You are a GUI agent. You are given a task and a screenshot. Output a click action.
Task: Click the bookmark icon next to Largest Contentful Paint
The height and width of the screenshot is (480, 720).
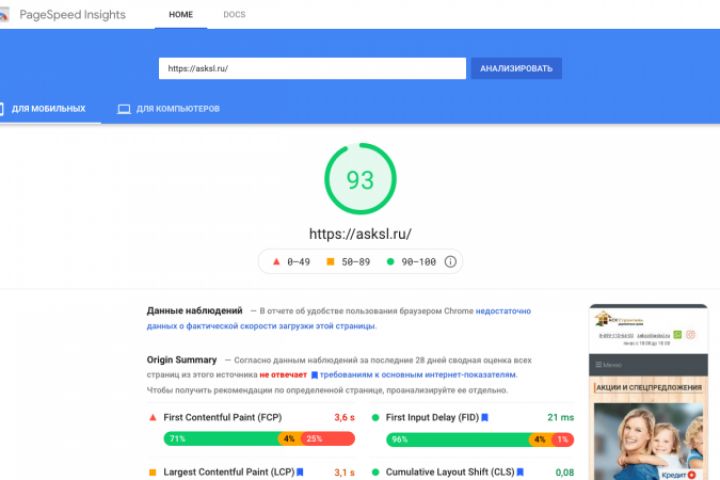point(300,472)
